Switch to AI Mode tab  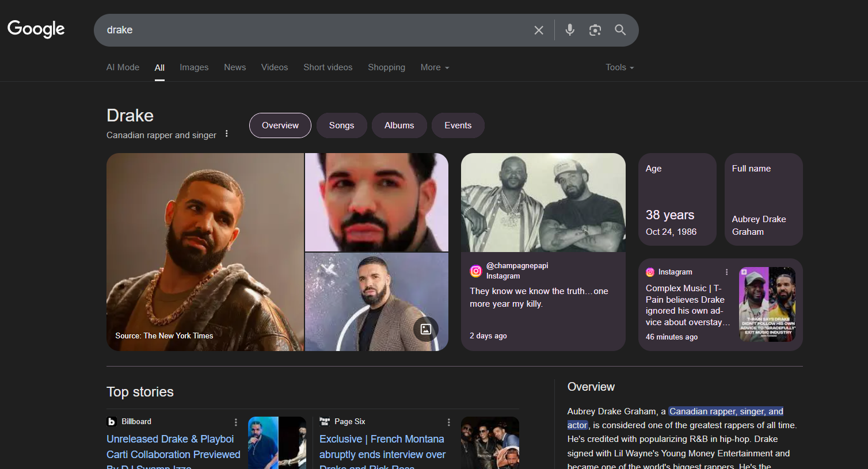point(123,67)
